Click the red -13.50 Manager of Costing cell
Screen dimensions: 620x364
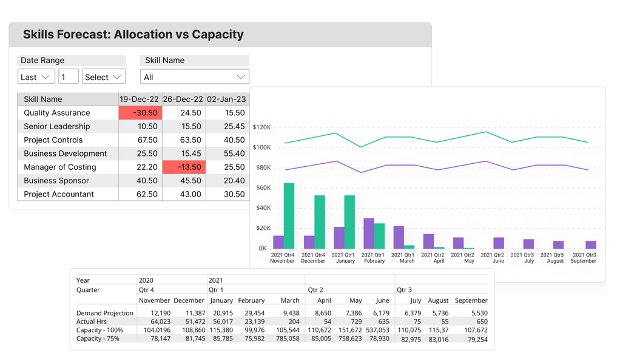[x=184, y=167]
